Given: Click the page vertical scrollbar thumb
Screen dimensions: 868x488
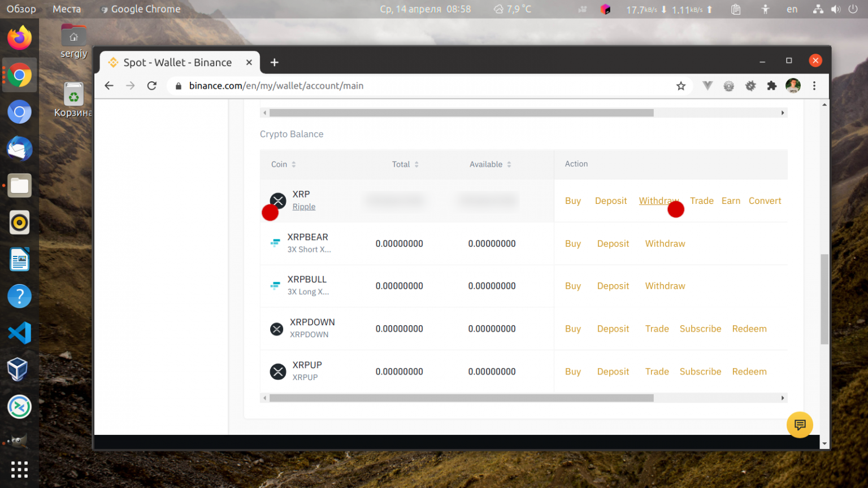Looking at the screenshot, I should [824, 299].
